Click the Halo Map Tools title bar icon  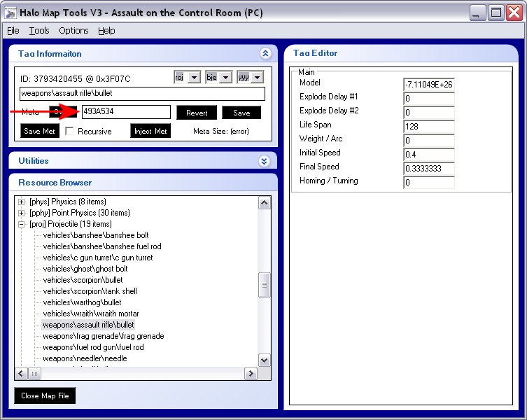point(10,13)
